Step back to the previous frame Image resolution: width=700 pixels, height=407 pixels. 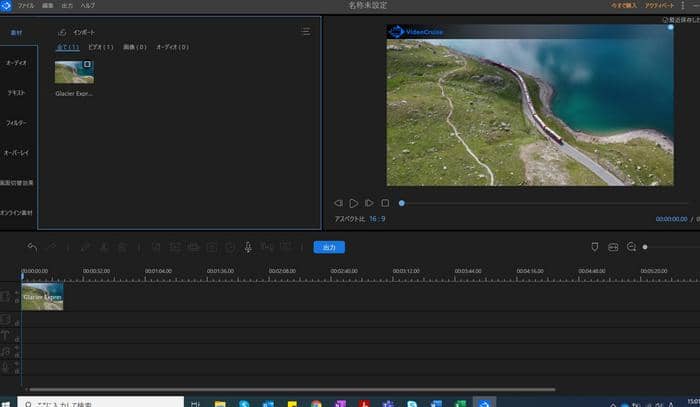[338, 203]
